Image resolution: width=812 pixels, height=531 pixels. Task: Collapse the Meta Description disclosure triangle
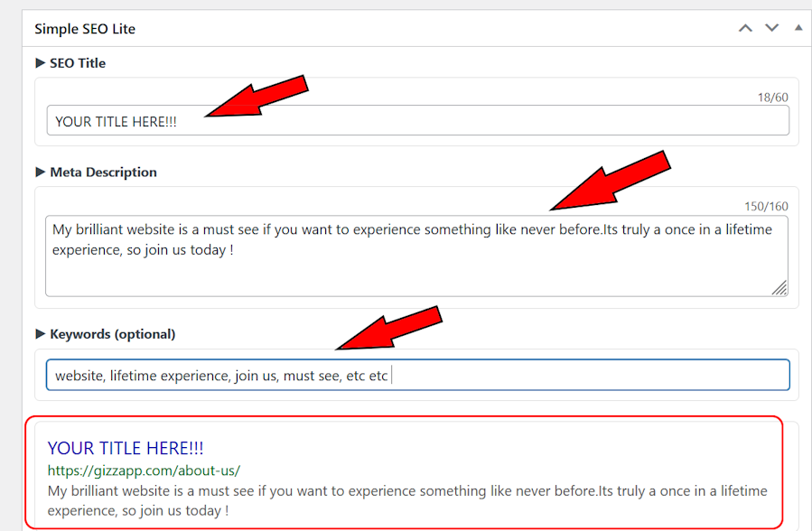(40, 172)
